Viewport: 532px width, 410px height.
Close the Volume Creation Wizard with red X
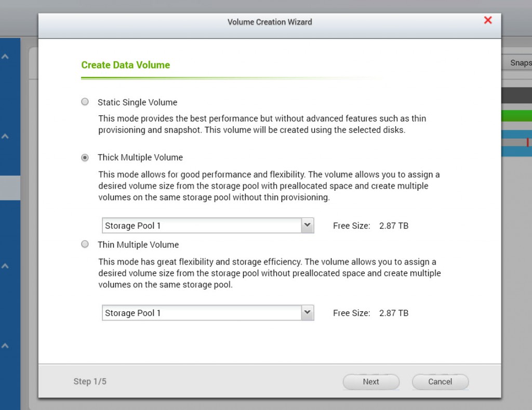tap(488, 20)
